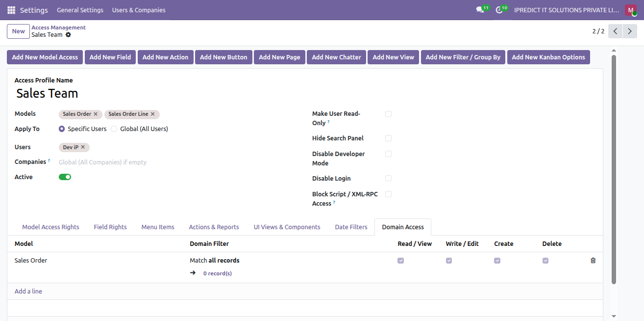Delete the Sales Order domain row
Image resolution: width=644 pixels, height=321 pixels.
[x=593, y=261]
